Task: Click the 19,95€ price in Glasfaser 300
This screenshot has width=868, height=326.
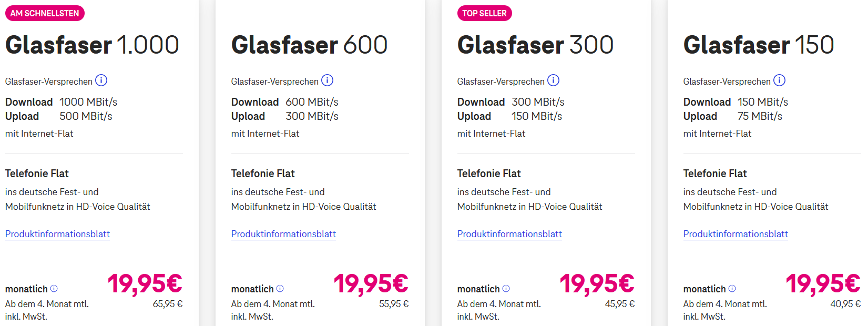Action: pyautogui.click(x=597, y=284)
